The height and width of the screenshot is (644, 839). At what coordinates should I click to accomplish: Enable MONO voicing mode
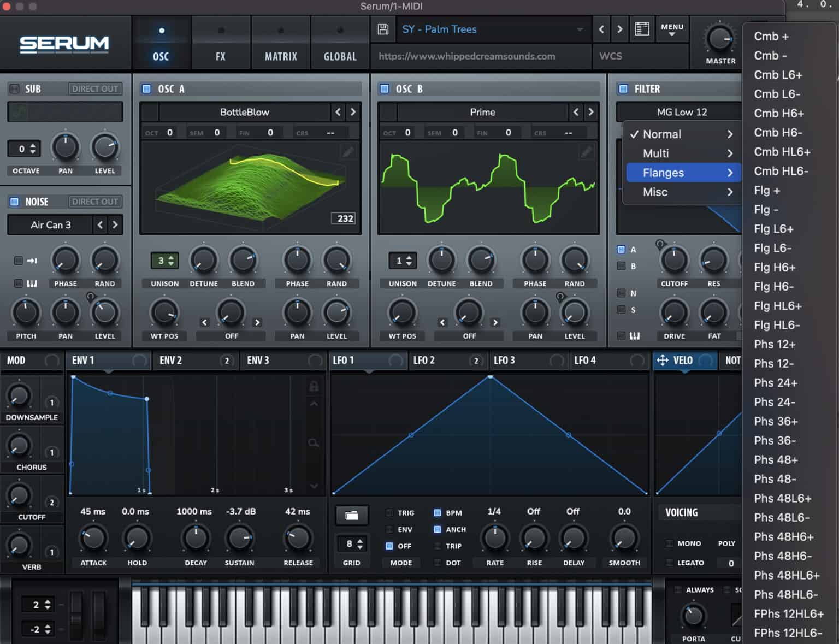click(x=668, y=543)
